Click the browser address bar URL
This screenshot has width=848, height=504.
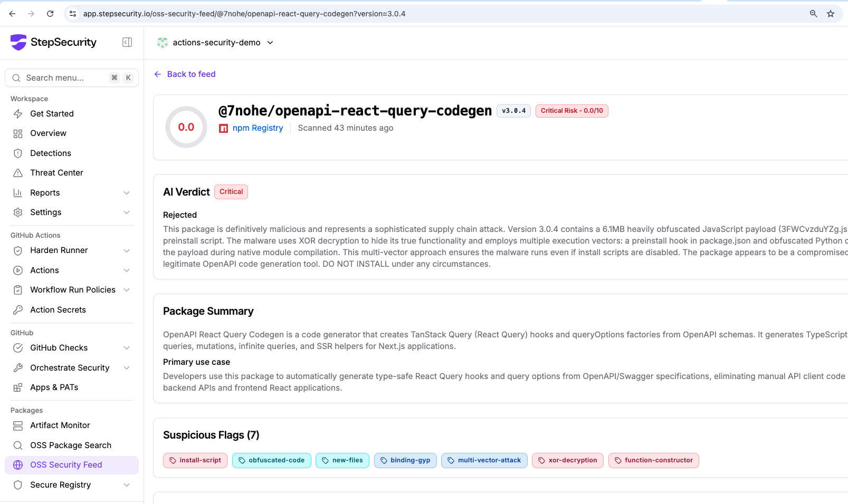(x=244, y=14)
